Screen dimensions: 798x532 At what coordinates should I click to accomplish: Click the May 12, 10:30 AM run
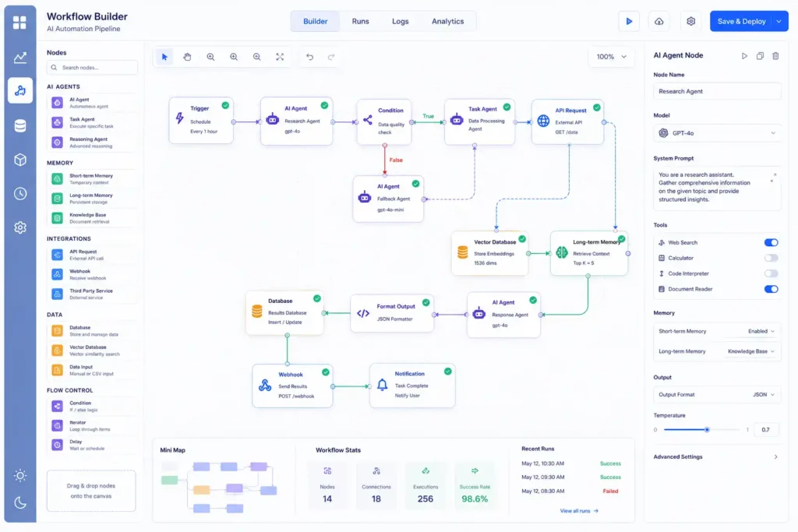[x=570, y=464]
